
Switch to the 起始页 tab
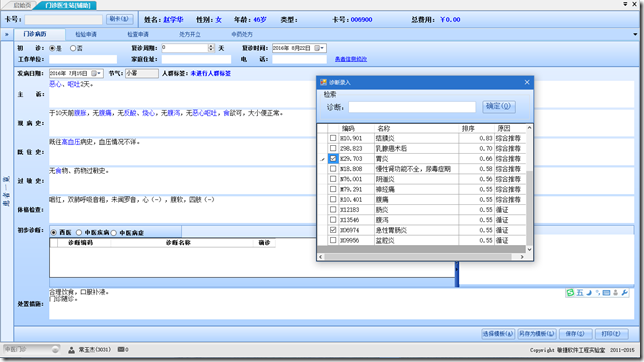click(x=22, y=5)
